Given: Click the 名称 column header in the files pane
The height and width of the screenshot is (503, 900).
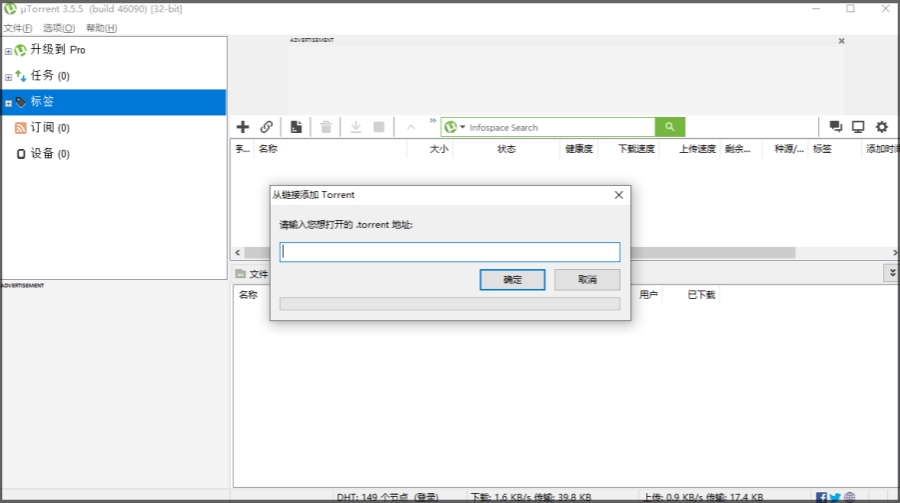Looking at the screenshot, I should (x=248, y=295).
